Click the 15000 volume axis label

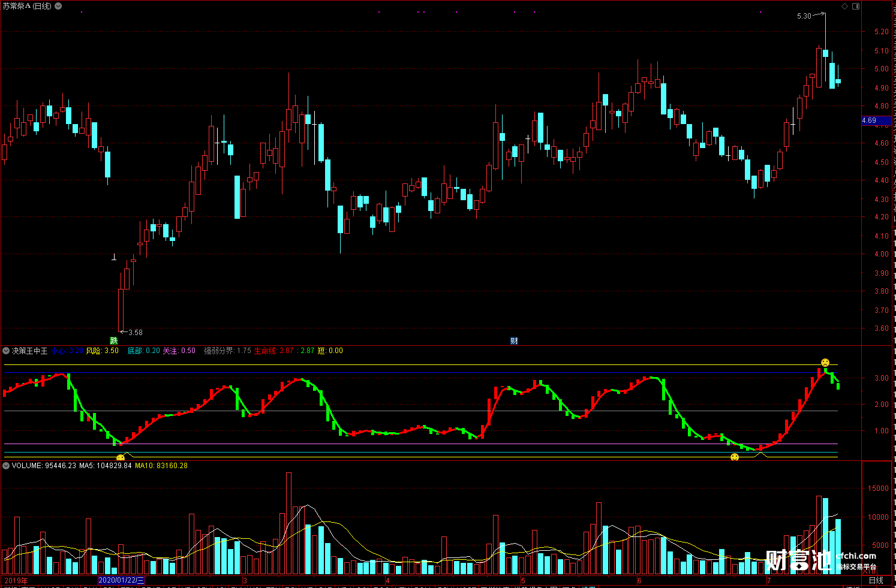(879, 489)
